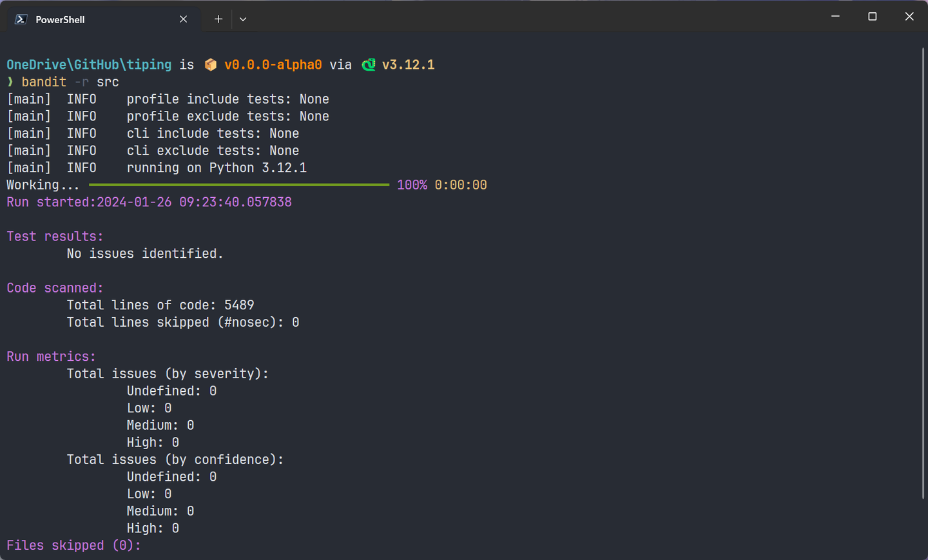Click Total issues (by confidence) line
The image size is (928, 560).
click(175, 459)
